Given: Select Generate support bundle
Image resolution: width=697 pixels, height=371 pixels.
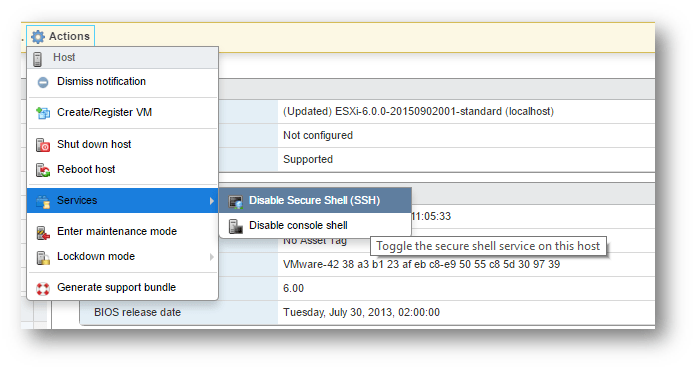Looking at the screenshot, I should (x=123, y=287).
